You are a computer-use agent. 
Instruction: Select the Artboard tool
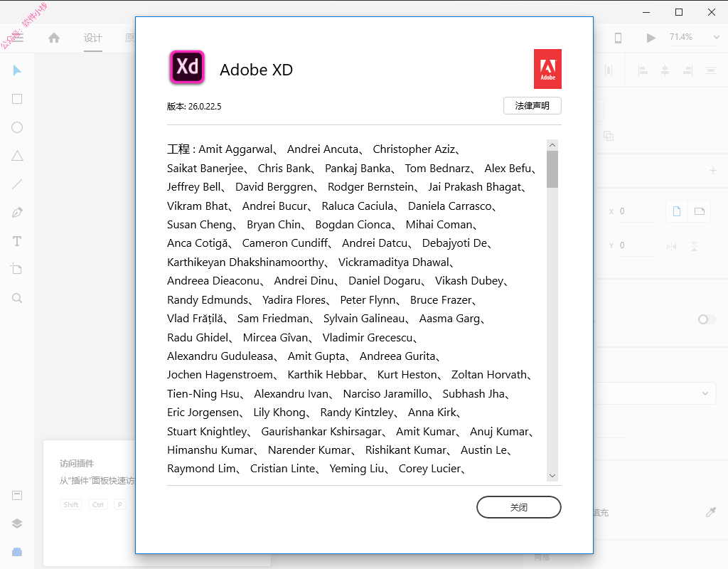tap(17, 269)
